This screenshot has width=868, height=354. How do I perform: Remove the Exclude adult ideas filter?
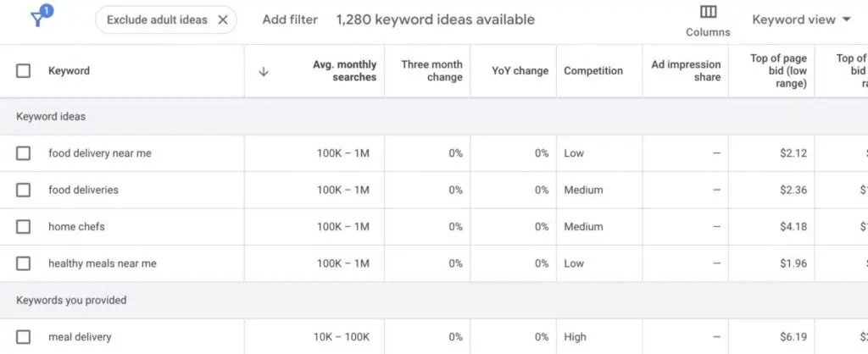click(x=223, y=19)
